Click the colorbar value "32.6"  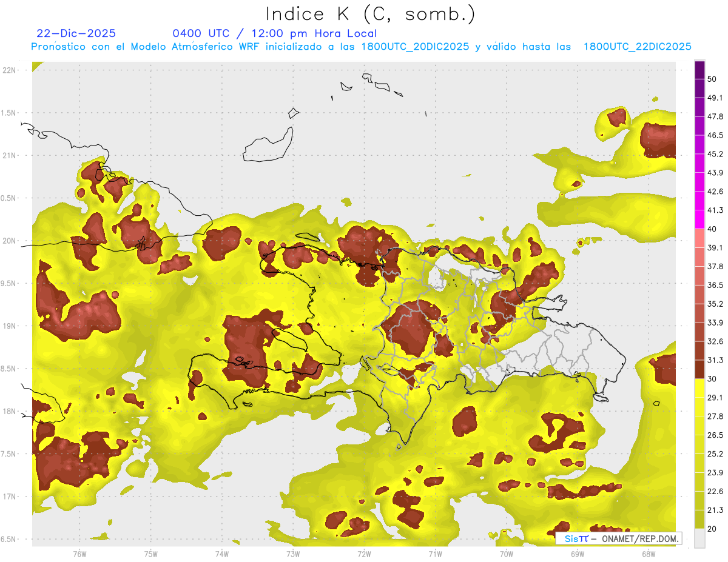click(x=715, y=341)
